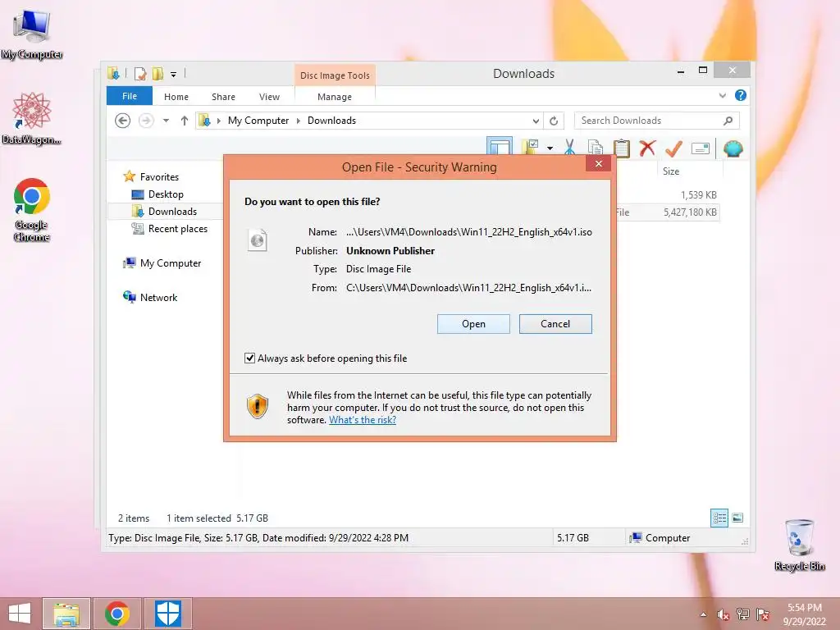Screen dimensions: 840x630
Task: Show hidden tray icons arrow
Action: (703, 614)
